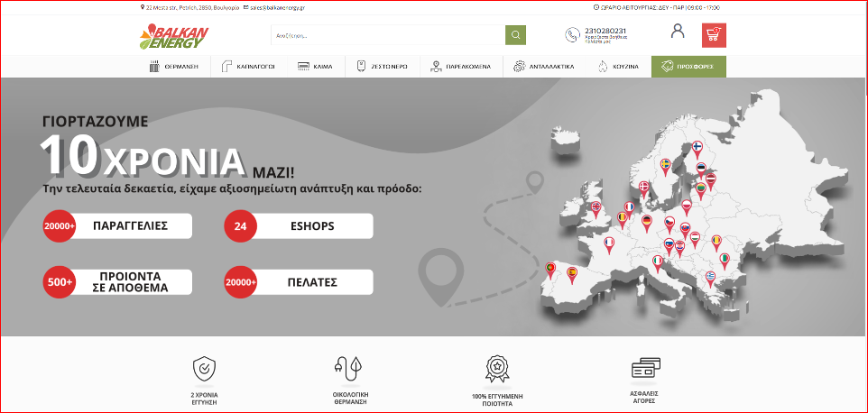Screen dimensions: 868x413
Task: Select ΚΛΙΜΑ in the navigation bar
Action: (316, 67)
